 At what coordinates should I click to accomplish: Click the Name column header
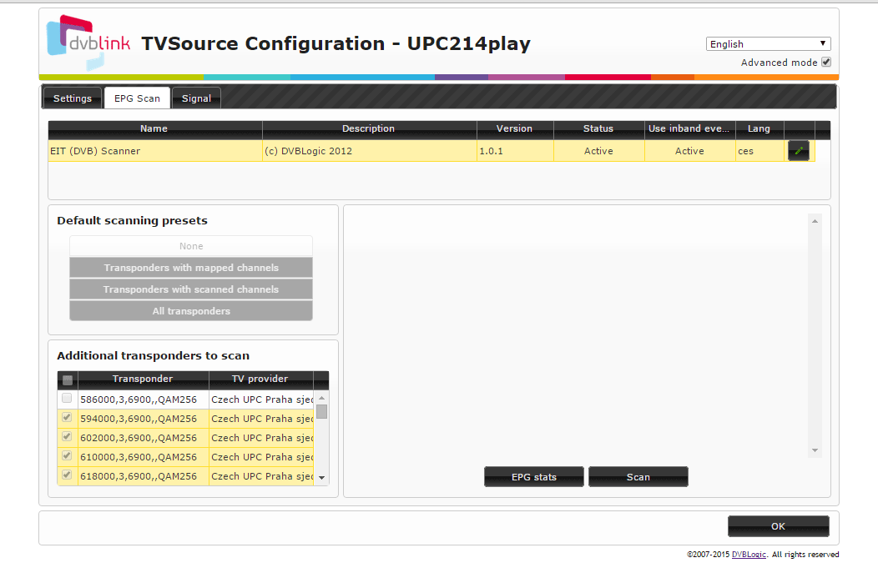154,129
